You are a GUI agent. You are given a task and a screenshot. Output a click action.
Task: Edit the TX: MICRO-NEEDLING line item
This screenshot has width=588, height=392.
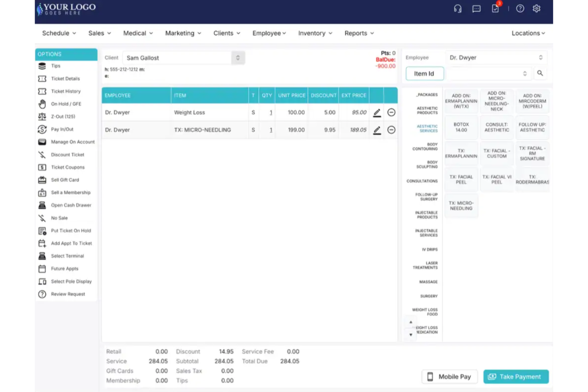point(377,130)
